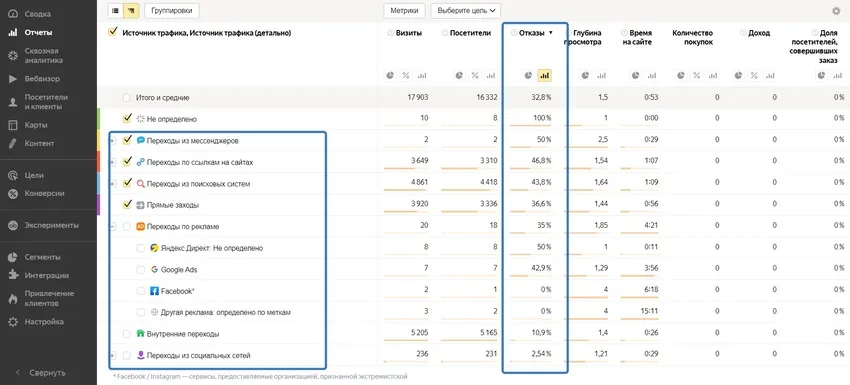Show pie chart for Визиты column
The width and height of the screenshot is (850, 385).
pyautogui.click(x=390, y=75)
